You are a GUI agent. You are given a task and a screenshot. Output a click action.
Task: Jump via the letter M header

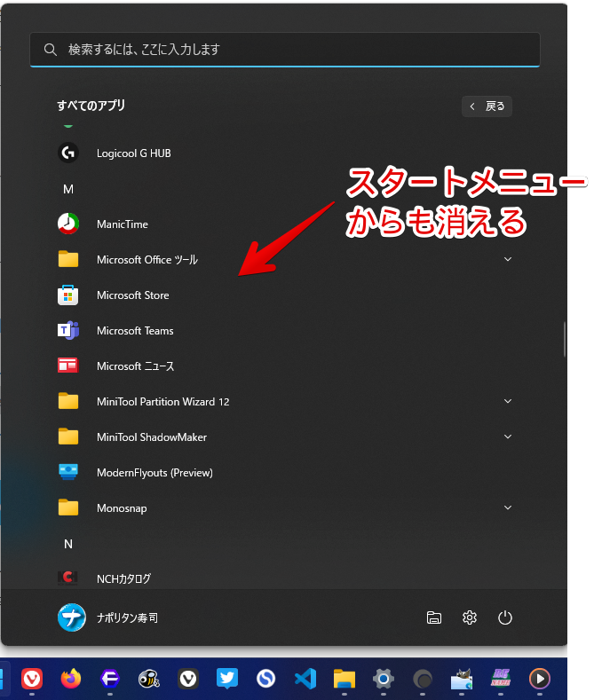click(68, 189)
